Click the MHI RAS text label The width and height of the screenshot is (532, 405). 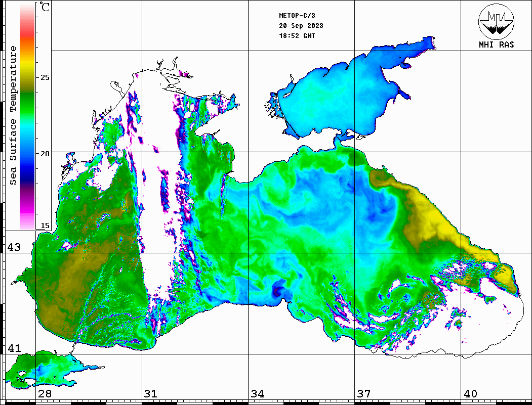(x=496, y=44)
